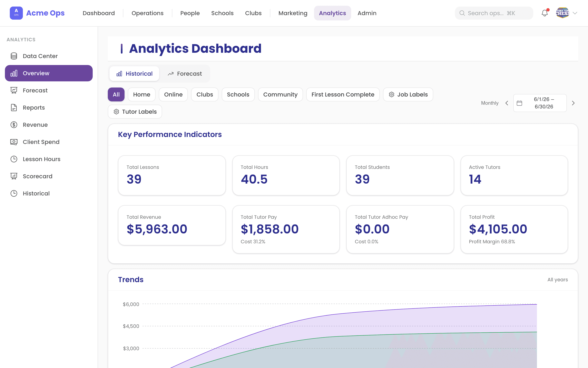Open Revenue label in sidebar
The height and width of the screenshot is (368, 588).
(35, 125)
